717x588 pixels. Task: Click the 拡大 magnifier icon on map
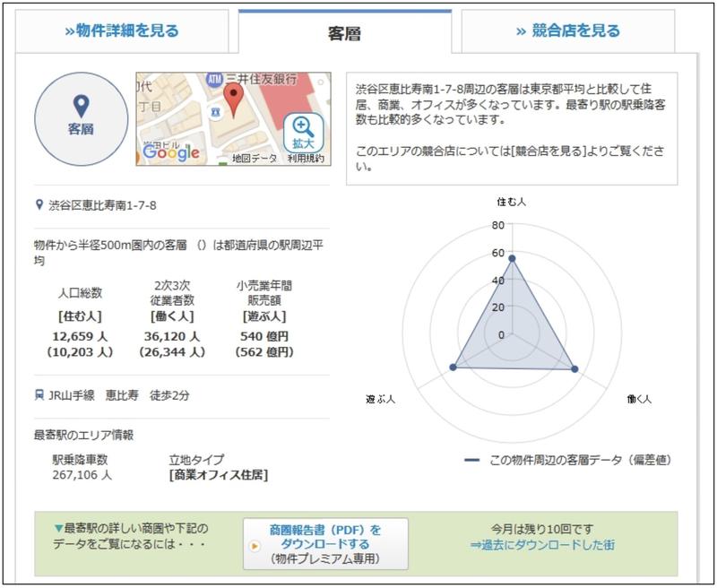coord(304,133)
